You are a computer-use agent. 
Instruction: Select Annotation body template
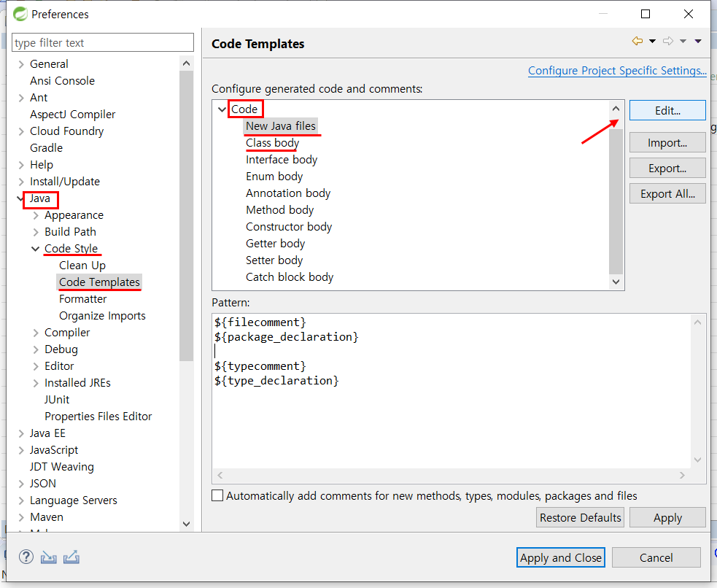288,193
